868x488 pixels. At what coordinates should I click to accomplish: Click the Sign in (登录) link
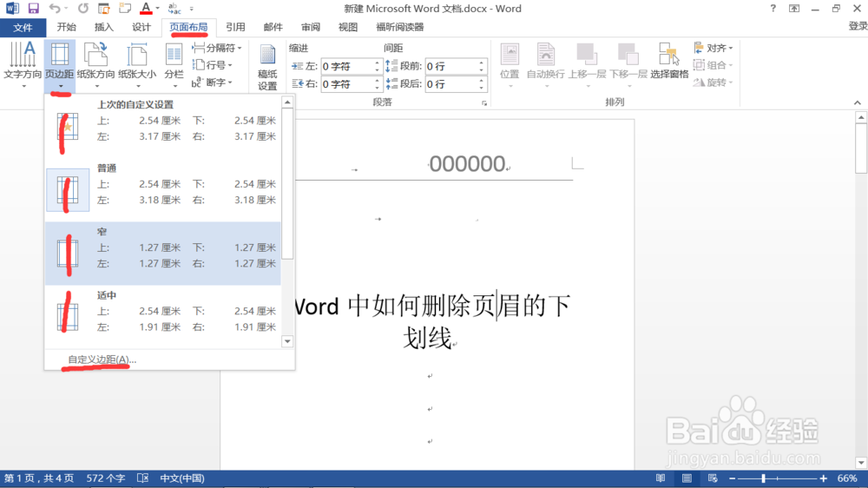point(858,26)
